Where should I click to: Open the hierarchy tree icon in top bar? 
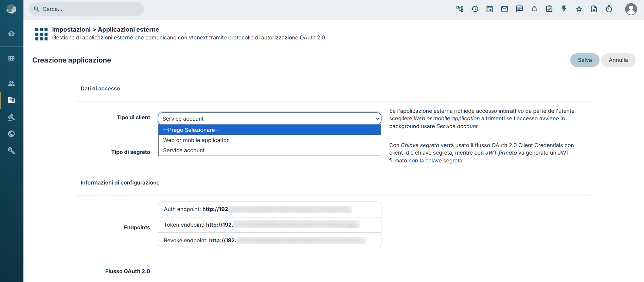point(460,9)
